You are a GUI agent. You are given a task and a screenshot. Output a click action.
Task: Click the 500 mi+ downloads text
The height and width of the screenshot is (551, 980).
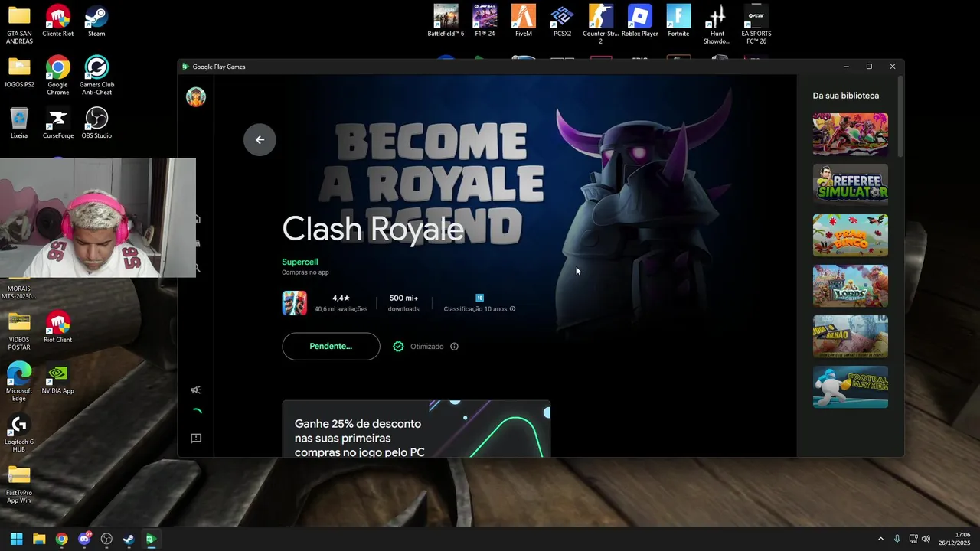point(403,298)
